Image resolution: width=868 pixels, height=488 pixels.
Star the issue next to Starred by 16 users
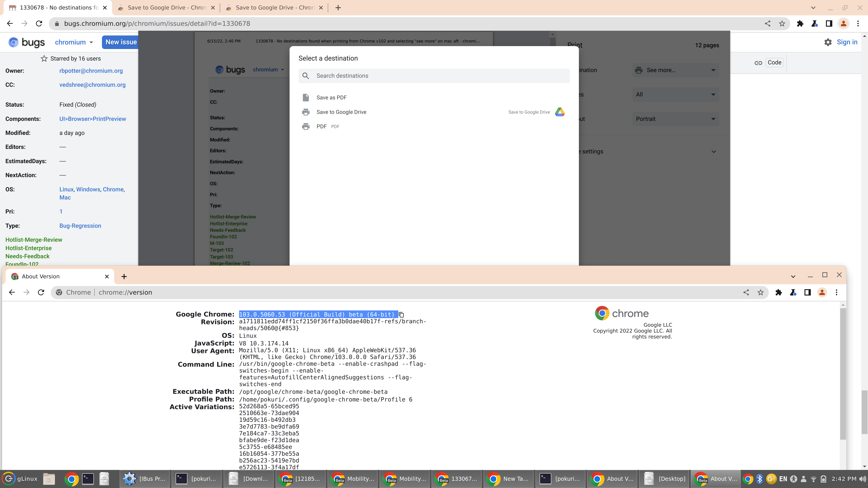click(x=44, y=59)
